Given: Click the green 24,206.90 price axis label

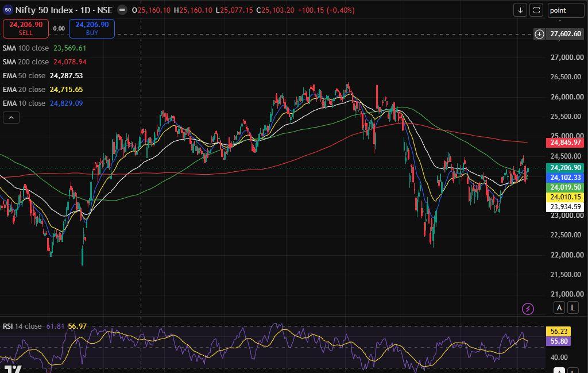Looking at the screenshot, I should tap(565, 168).
